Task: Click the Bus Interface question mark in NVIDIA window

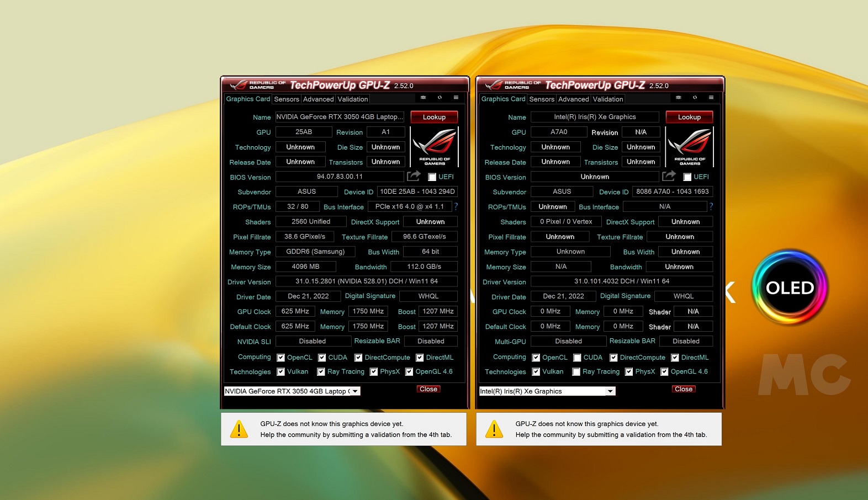Action: (456, 206)
